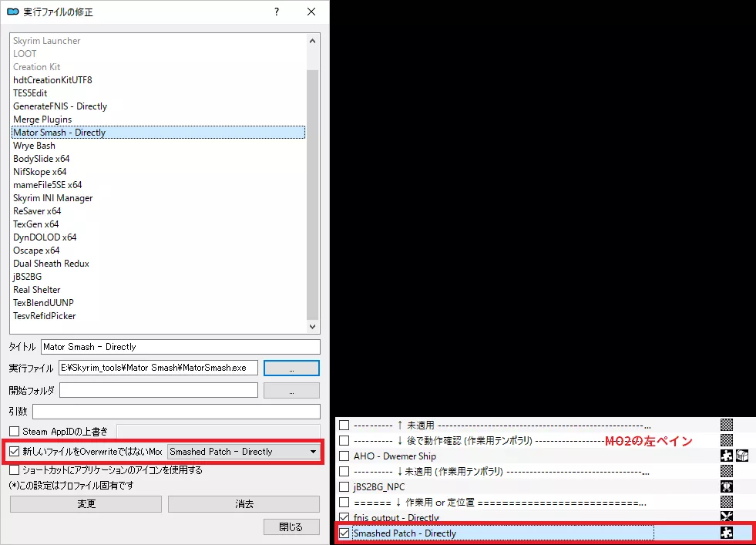
Task: Click the checkered icon on the ↑ 未適用 separator row
Action: (726, 425)
